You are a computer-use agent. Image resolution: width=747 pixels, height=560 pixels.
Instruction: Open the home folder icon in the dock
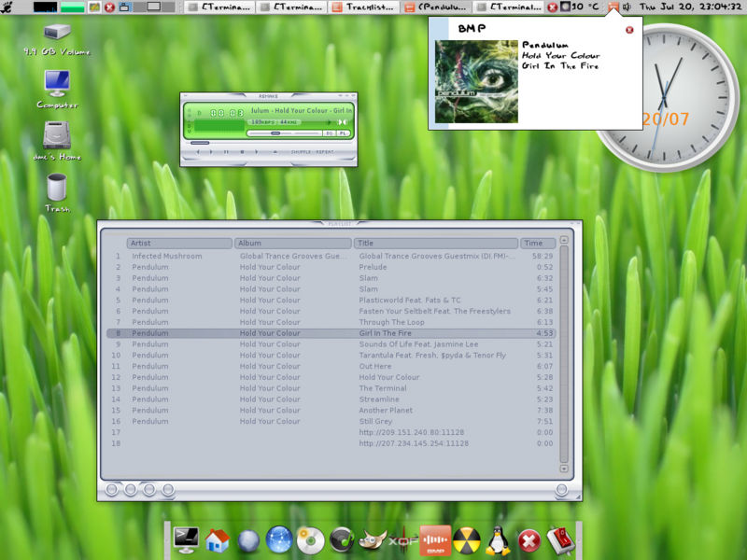point(218,541)
